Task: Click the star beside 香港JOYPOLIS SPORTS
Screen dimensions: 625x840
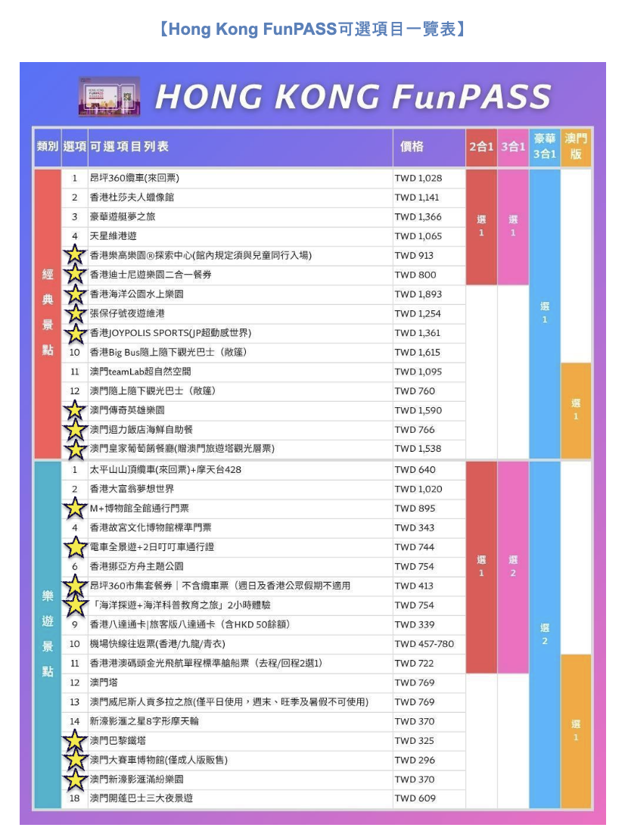Action: coord(75,333)
